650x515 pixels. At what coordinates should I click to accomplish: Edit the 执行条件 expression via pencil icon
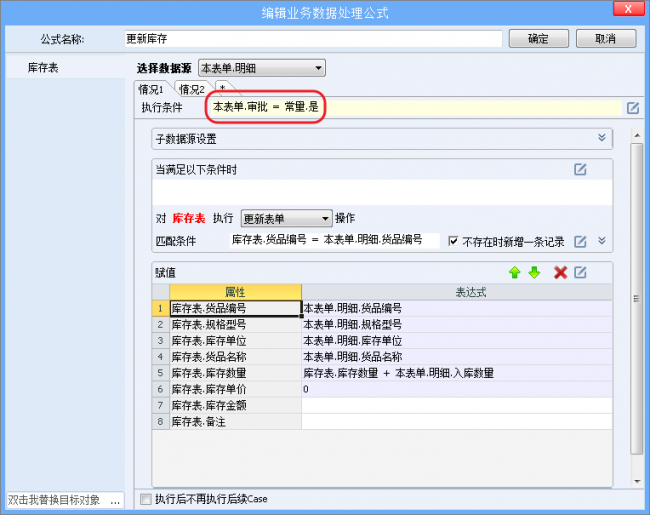(x=633, y=108)
